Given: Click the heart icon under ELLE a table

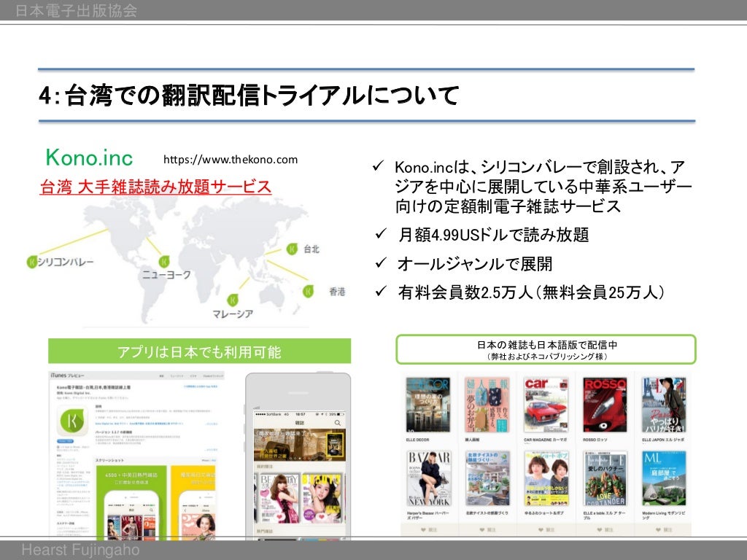Looking at the screenshot, I should (600, 529).
